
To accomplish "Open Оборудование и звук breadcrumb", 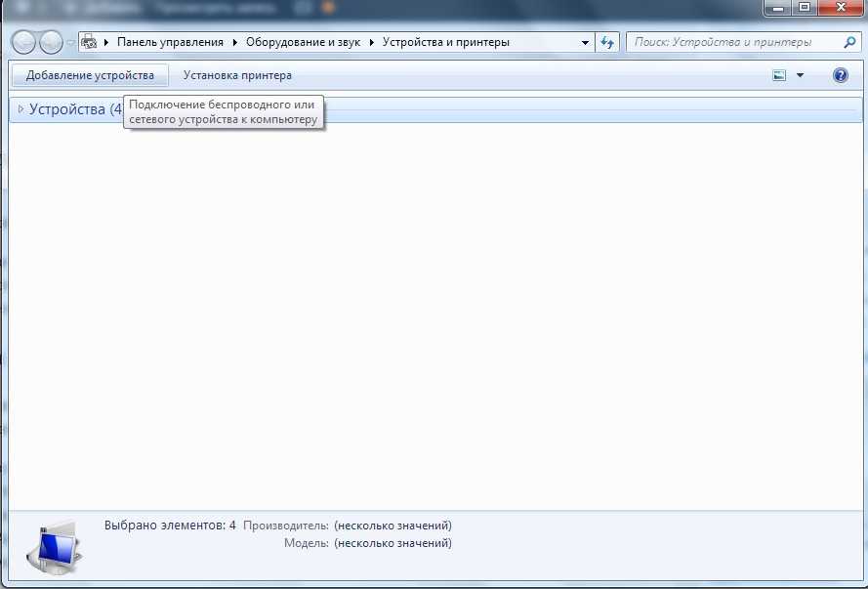I will 301,42.
